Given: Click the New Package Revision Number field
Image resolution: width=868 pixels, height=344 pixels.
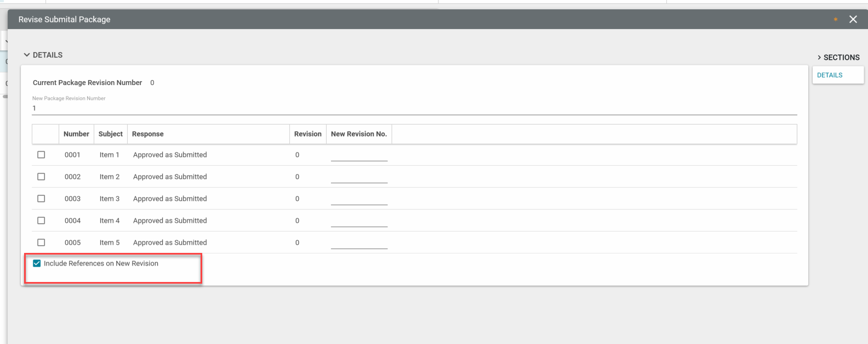Looking at the screenshot, I should pyautogui.click(x=414, y=108).
